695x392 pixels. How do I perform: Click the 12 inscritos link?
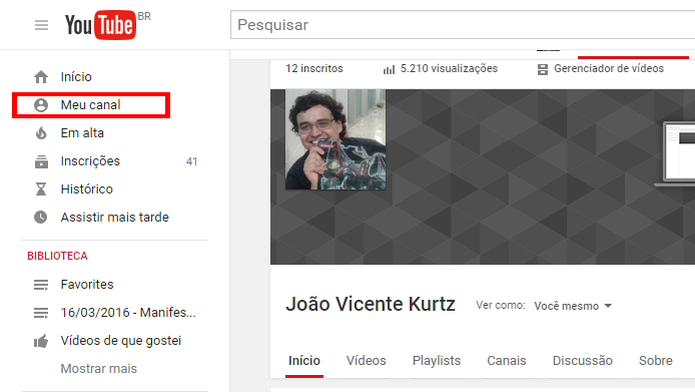pos(314,69)
